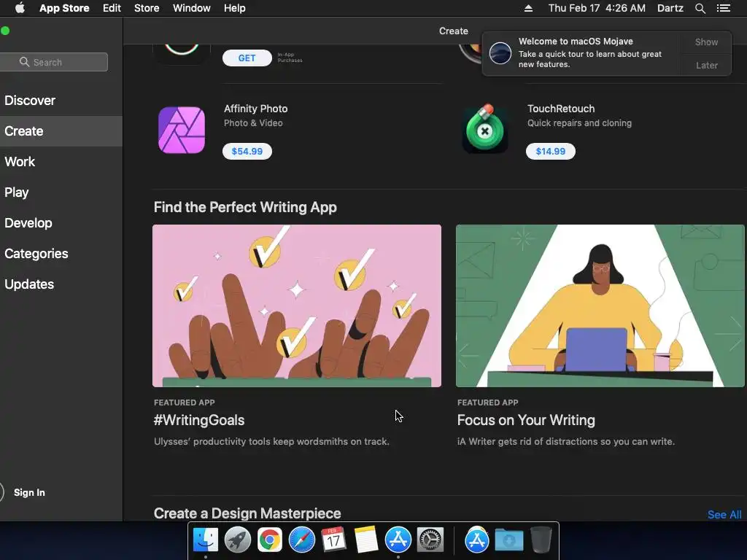Viewport: 747px width, 560px height.
Task: Open the #WritingGoals featured artwork
Action: click(297, 306)
